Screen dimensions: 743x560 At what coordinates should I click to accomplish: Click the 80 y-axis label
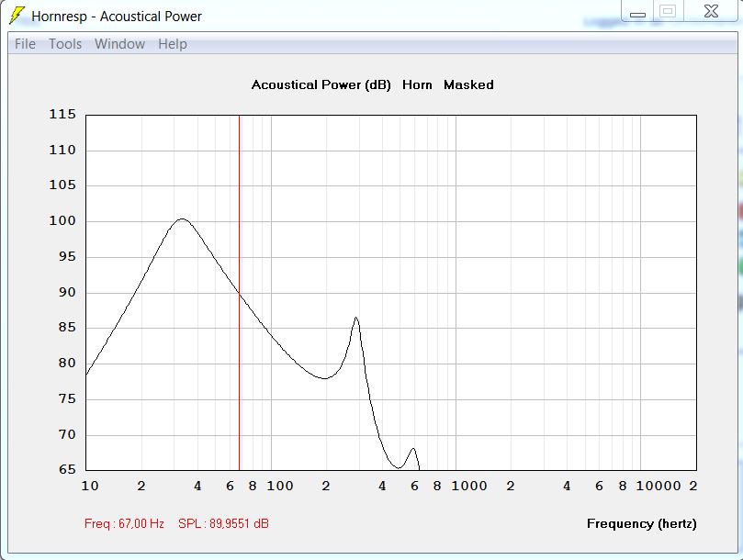[x=67, y=363]
